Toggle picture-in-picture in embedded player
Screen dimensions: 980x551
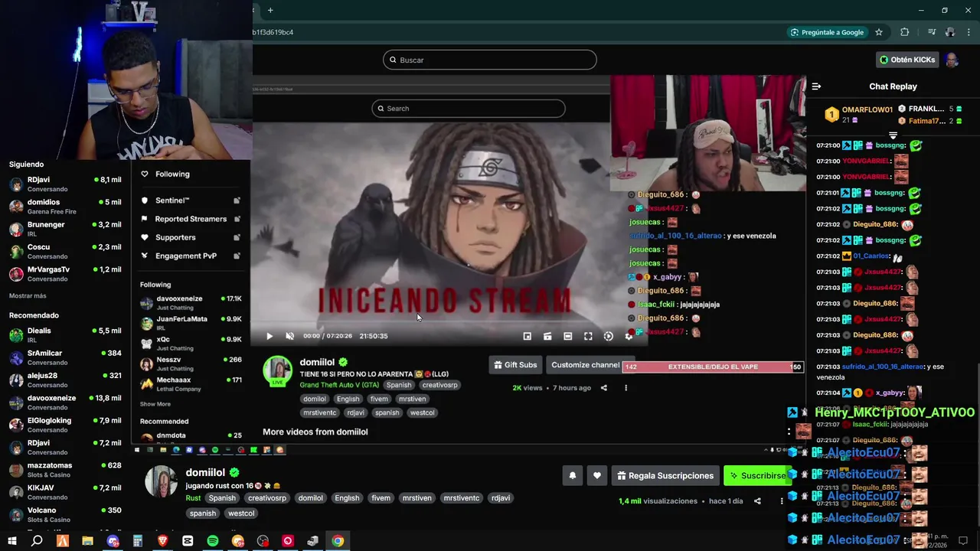point(527,336)
